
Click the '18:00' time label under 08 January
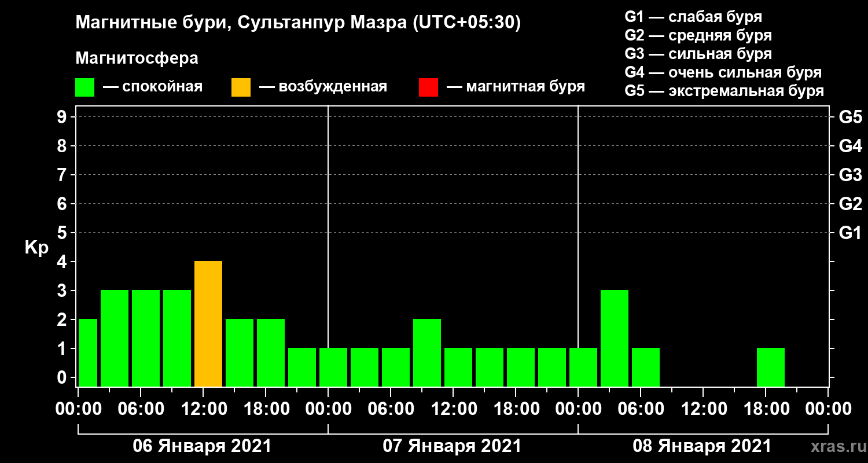click(766, 409)
